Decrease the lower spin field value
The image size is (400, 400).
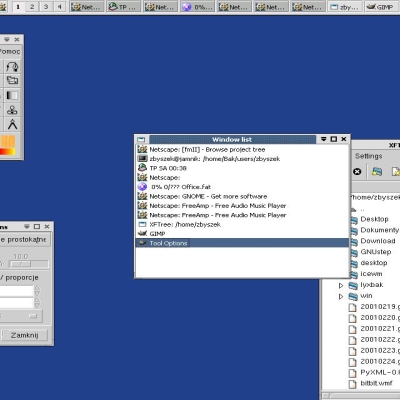point(37,305)
